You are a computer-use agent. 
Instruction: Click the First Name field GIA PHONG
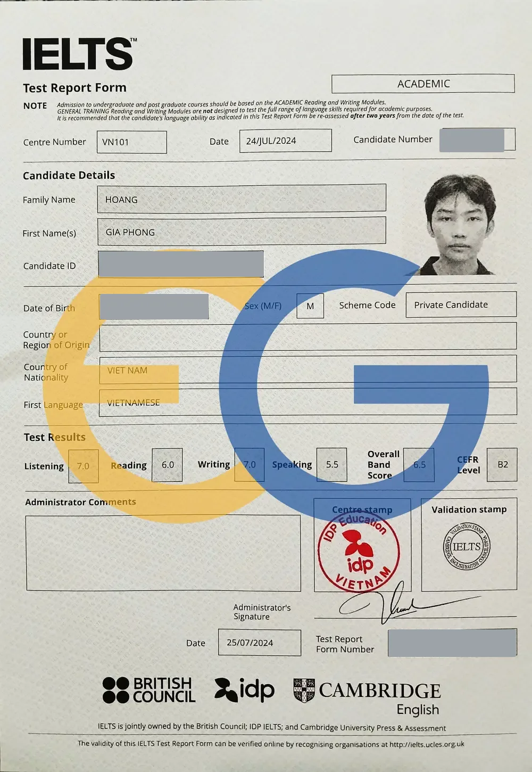[x=242, y=231]
